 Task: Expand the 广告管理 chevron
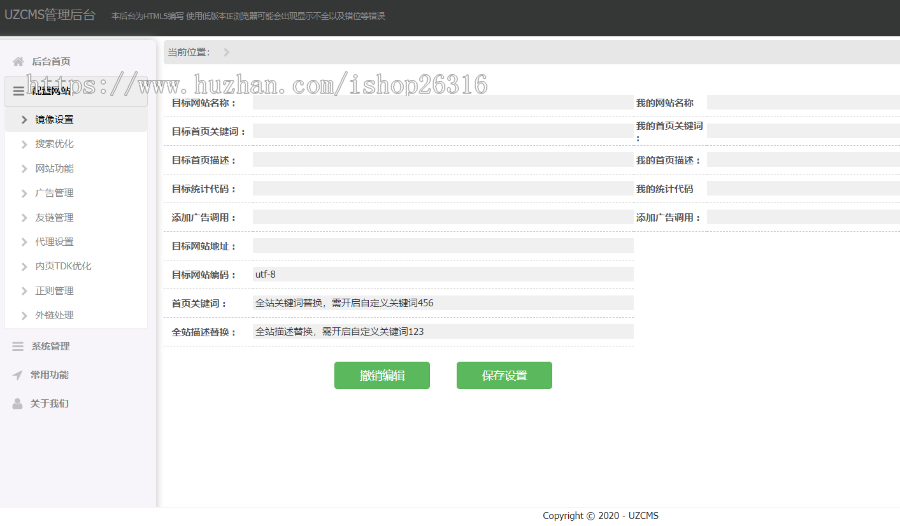(x=24, y=193)
